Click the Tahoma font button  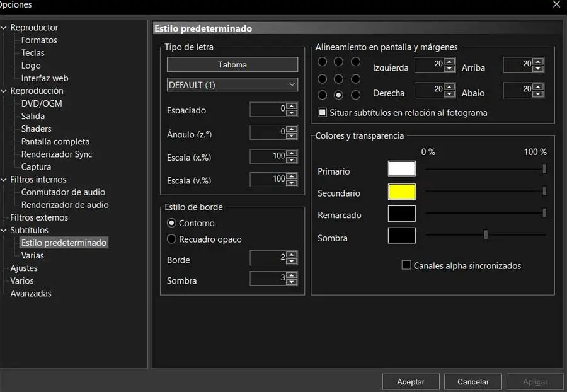click(x=232, y=64)
